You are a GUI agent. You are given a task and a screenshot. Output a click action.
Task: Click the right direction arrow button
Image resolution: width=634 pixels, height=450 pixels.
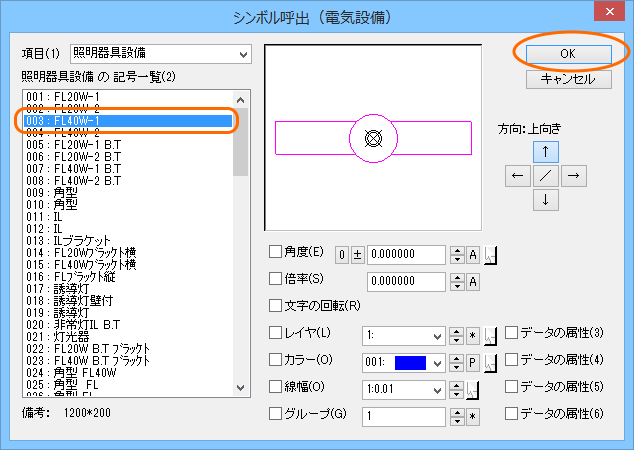(x=572, y=176)
